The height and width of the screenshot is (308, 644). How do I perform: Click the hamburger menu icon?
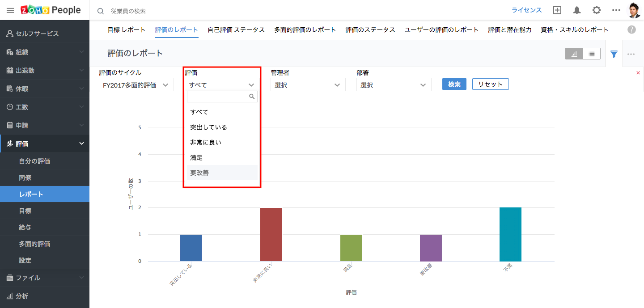pos(10,10)
